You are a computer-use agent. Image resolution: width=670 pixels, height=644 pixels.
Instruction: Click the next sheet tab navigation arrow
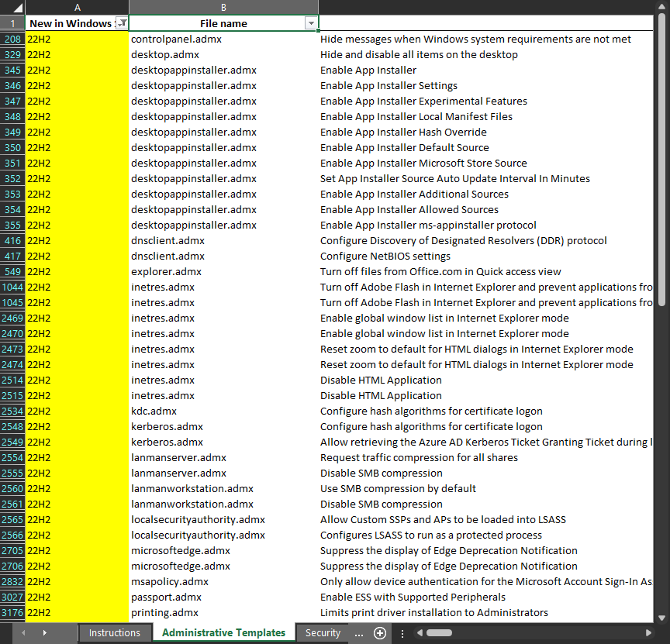tap(44, 633)
